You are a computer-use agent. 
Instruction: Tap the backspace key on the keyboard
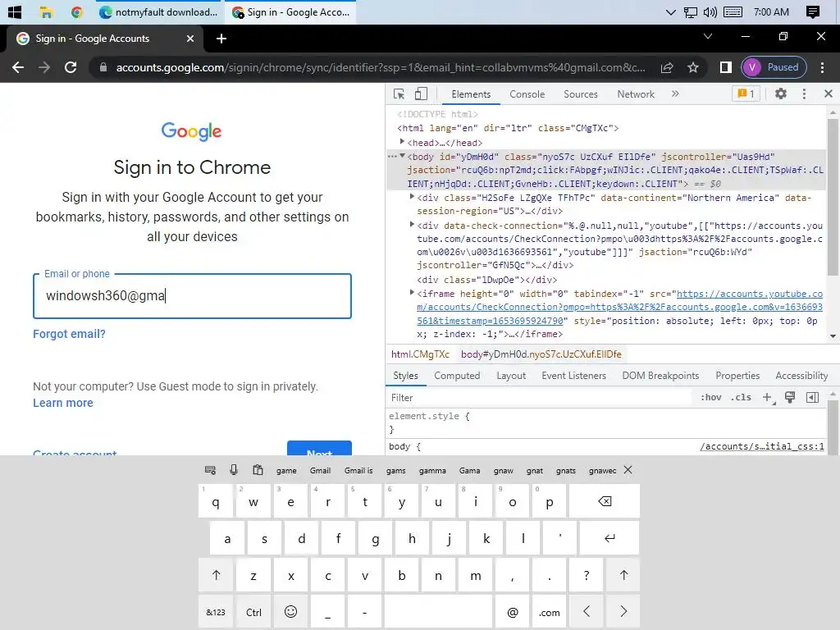point(605,501)
